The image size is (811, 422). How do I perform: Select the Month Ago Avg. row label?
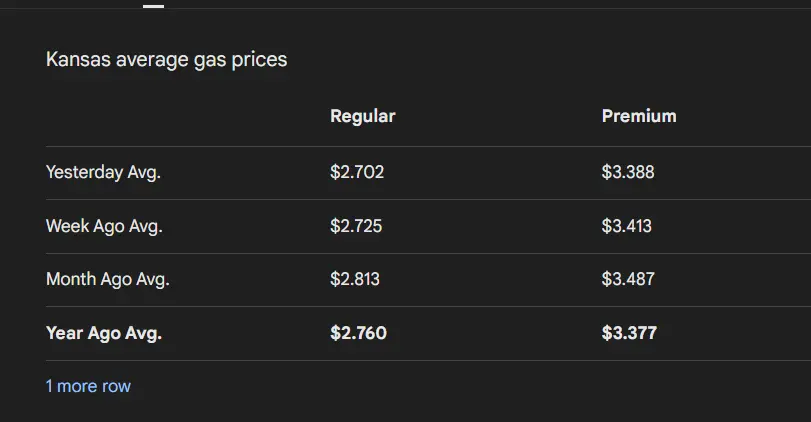(x=107, y=279)
